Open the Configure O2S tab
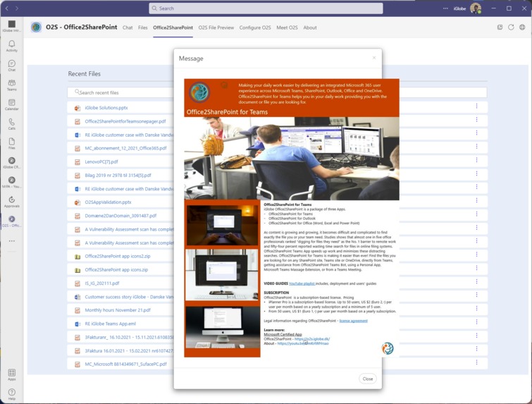 pyautogui.click(x=255, y=27)
